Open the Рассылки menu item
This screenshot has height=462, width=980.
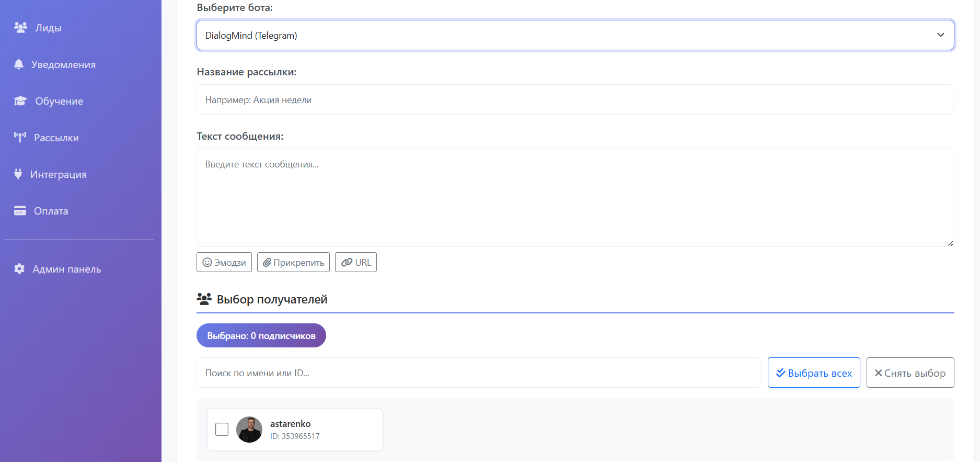(x=56, y=138)
